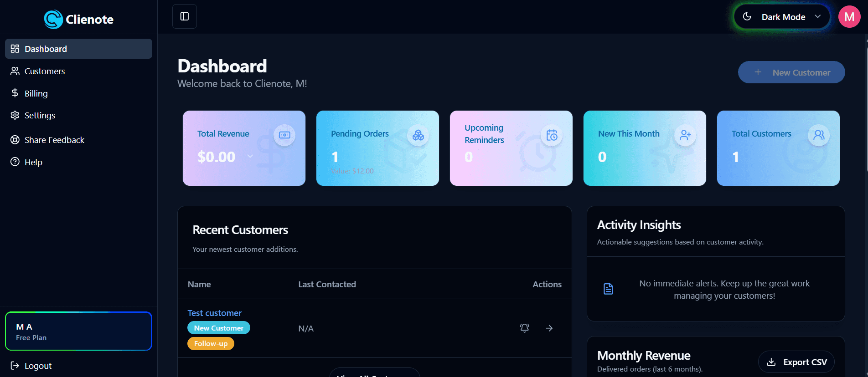This screenshot has height=377, width=868.
Task: Click Export CSV button
Action: (x=796, y=362)
